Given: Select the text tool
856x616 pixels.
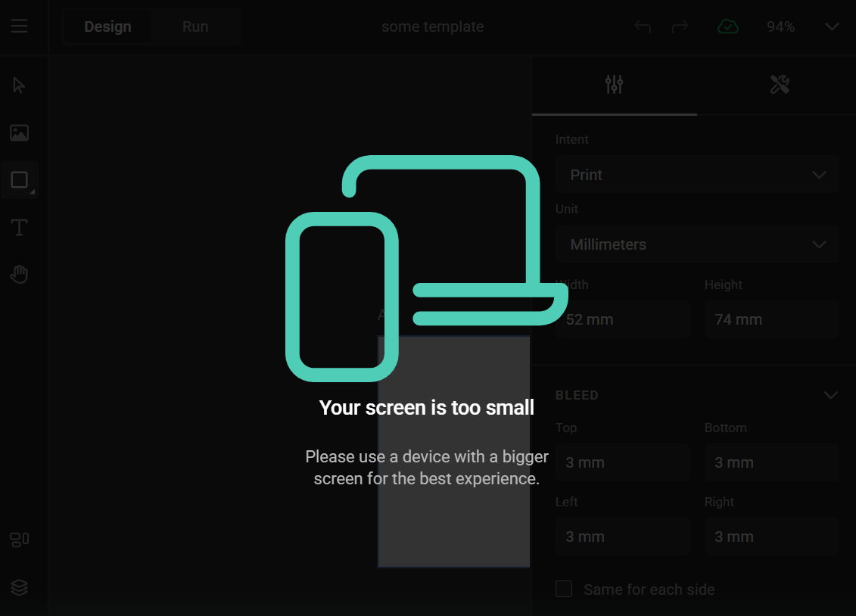Looking at the screenshot, I should [x=19, y=227].
